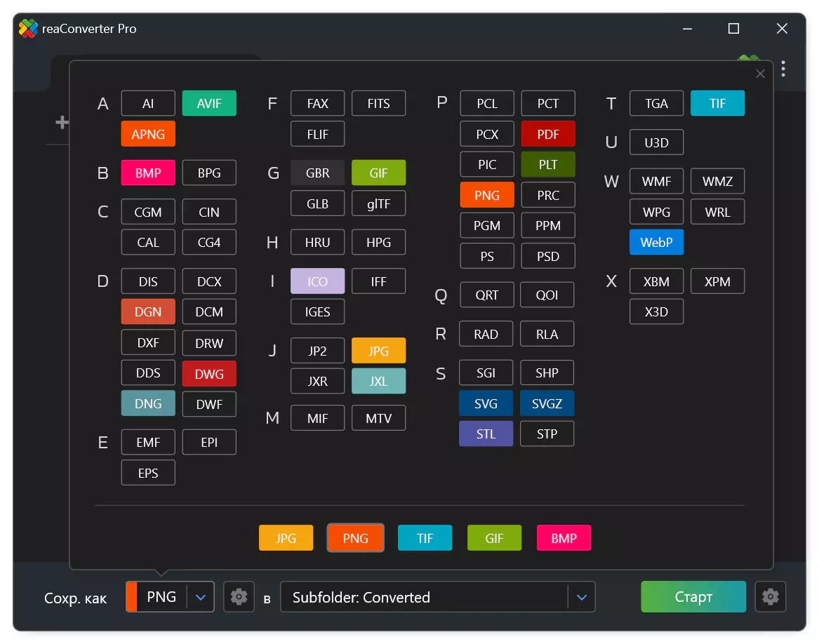Select the IGES format
Viewport: 819px width, 644px height.
click(x=318, y=311)
